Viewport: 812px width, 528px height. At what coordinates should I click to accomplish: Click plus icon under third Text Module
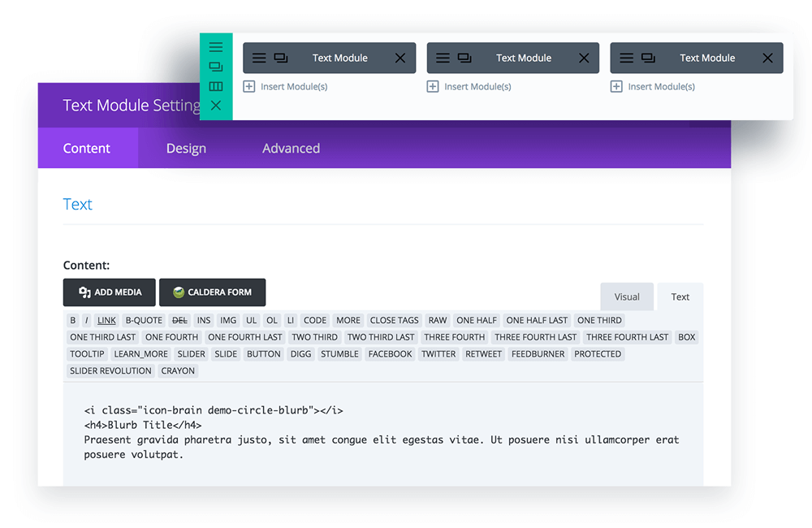pyautogui.click(x=615, y=84)
